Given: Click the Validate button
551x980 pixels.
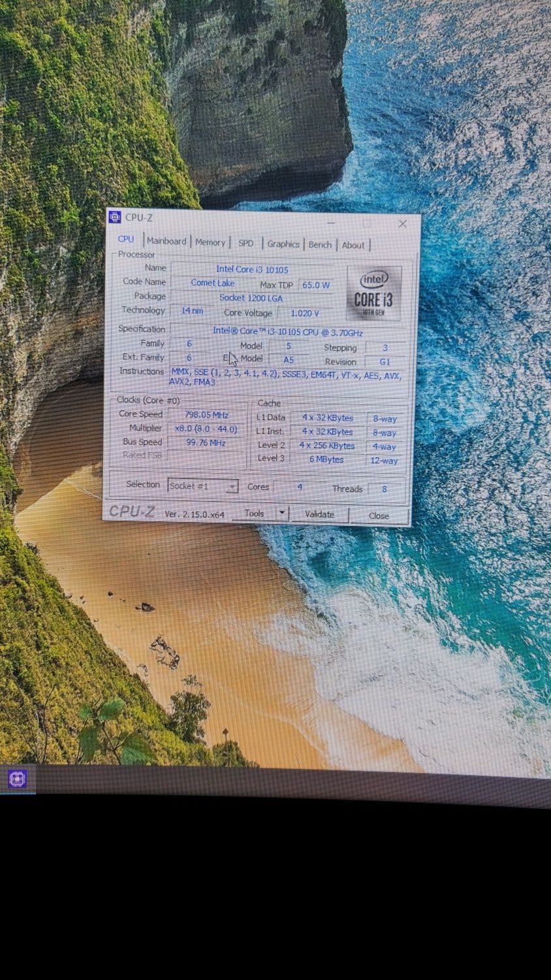Looking at the screenshot, I should click(319, 514).
